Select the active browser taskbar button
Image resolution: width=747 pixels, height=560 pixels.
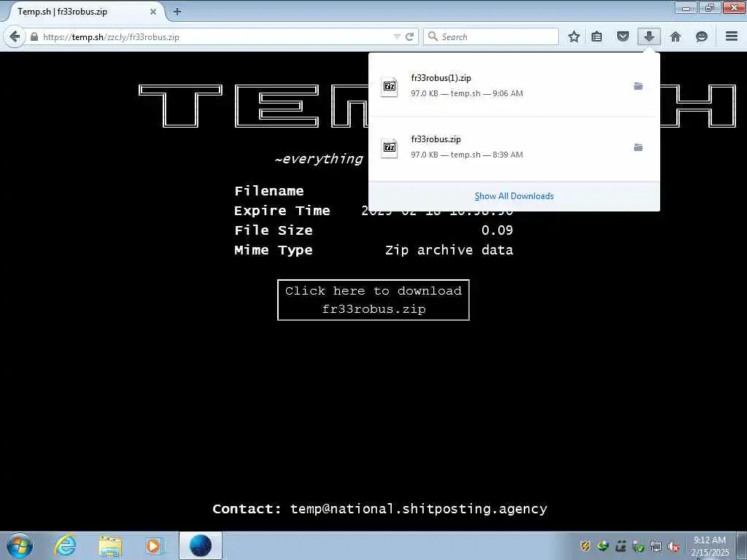200,545
